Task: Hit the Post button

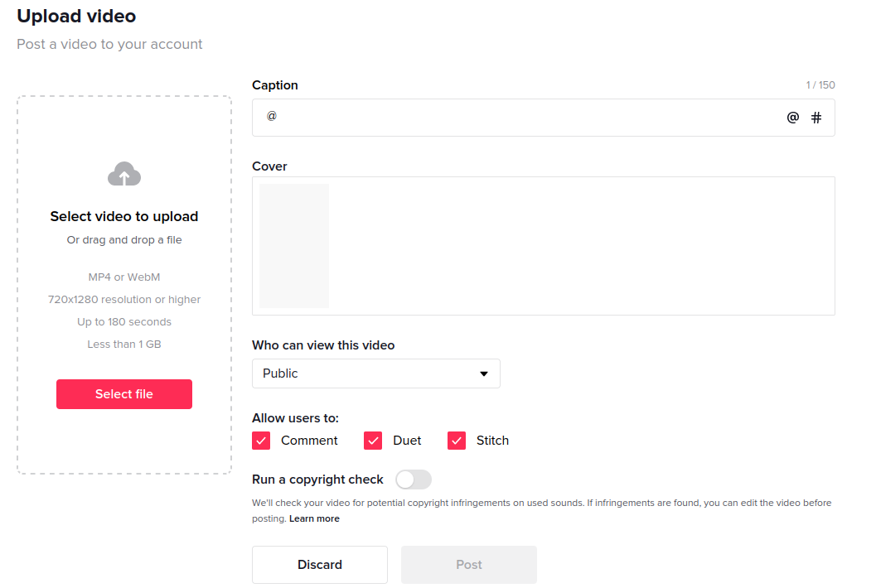Action: point(469,565)
